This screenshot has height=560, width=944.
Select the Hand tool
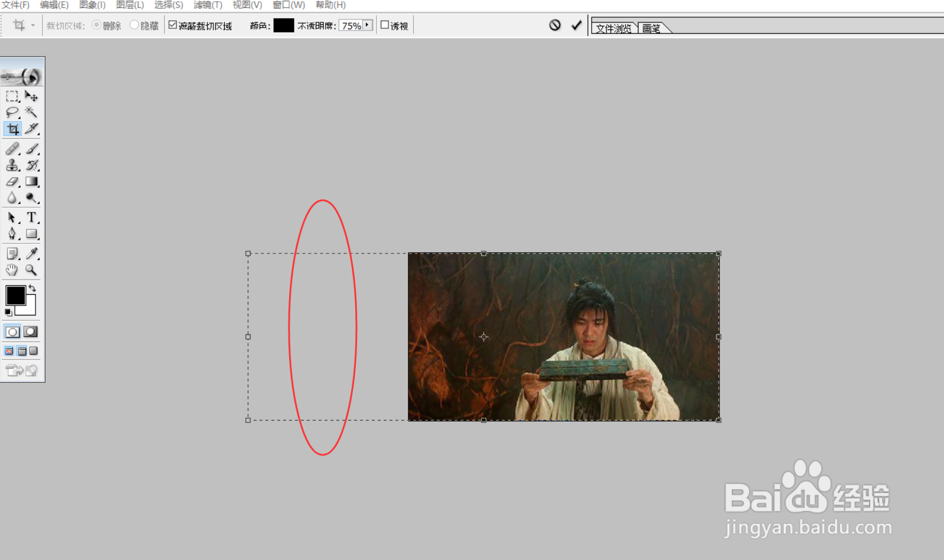tap(12, 270)
